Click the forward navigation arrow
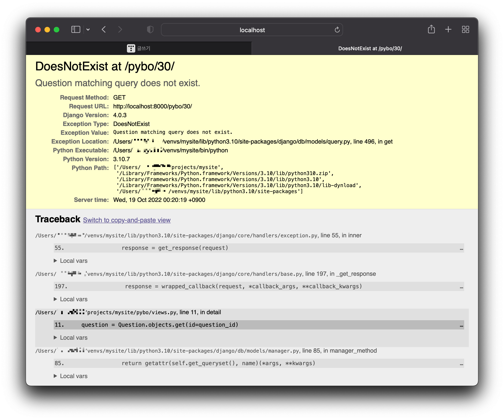 click(x=120, y=29)
